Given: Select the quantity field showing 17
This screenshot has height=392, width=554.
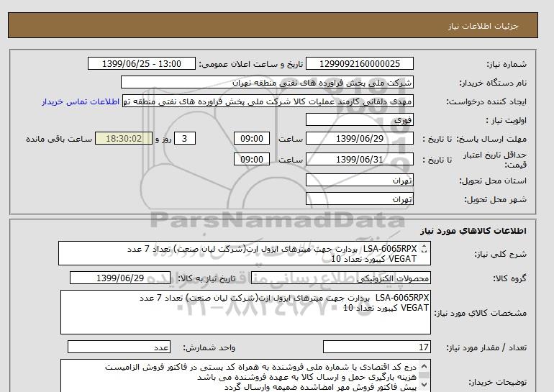Looking at the screenshot, I should coord(376,347).
